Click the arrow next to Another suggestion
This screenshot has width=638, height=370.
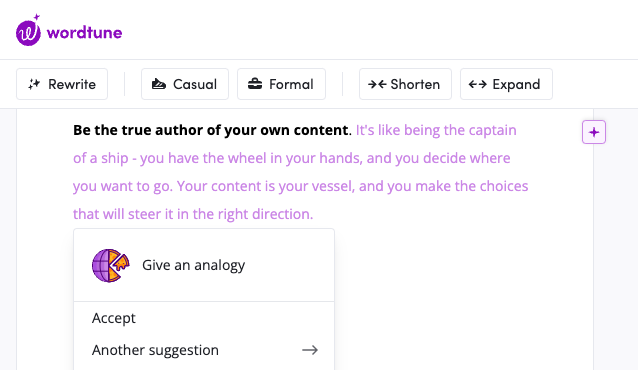310,350
